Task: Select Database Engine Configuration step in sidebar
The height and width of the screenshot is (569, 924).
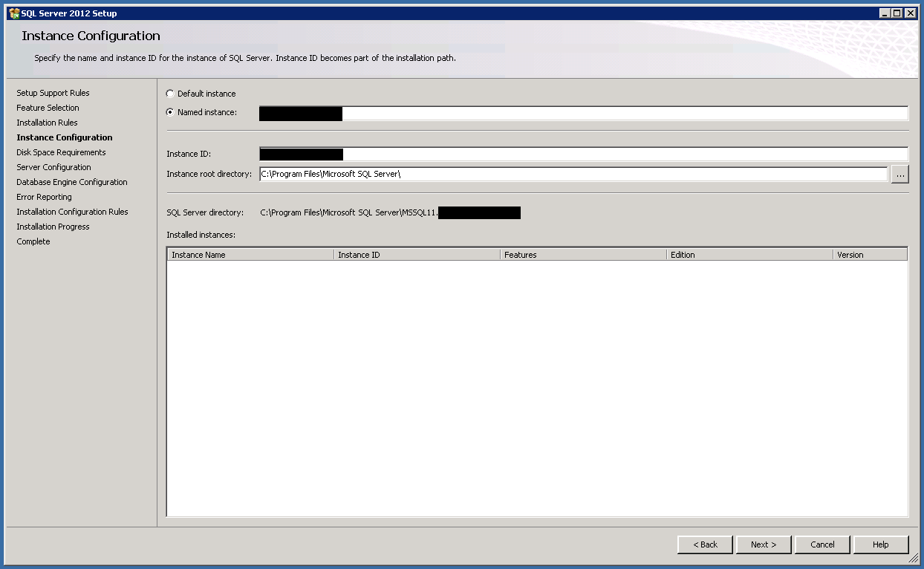Action: pos(72,182)
